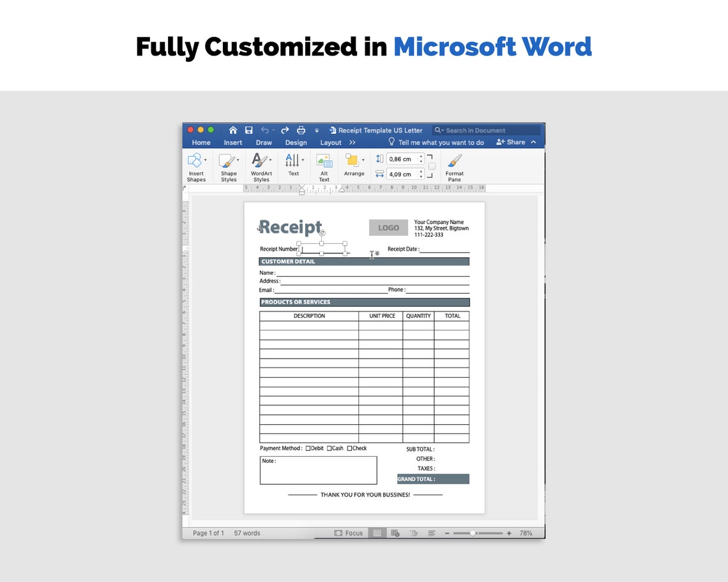
Task: Click the Share button
Action: click(x=512, y=142)
